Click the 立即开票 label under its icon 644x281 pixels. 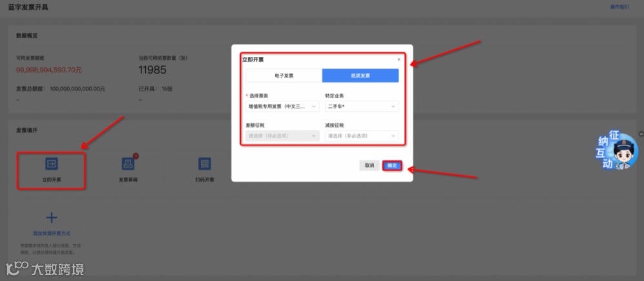point(51,180)
